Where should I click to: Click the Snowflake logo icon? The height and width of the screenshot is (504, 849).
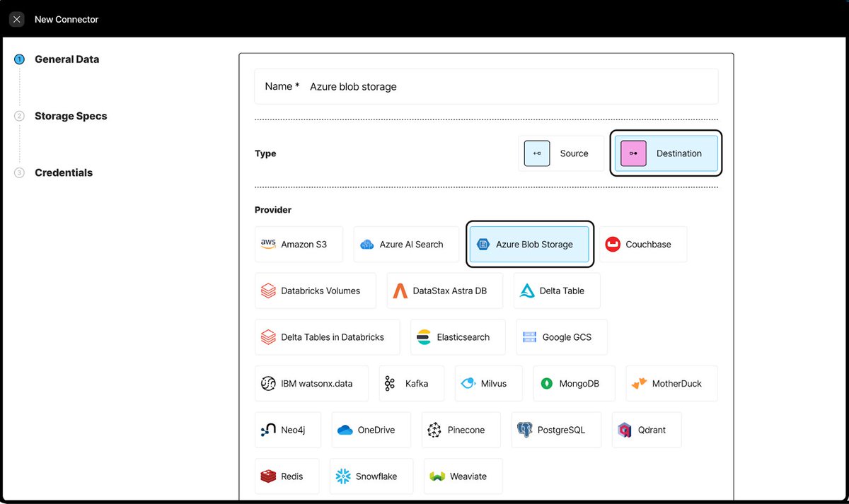pos(343,476)
